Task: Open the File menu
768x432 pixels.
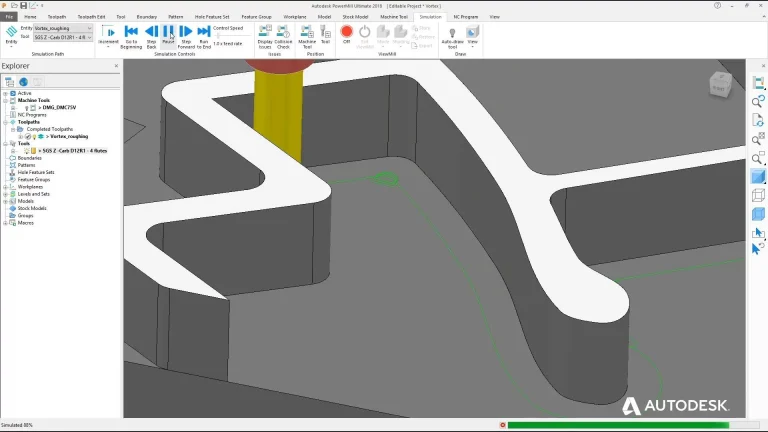Action: (x=9, y=17)
